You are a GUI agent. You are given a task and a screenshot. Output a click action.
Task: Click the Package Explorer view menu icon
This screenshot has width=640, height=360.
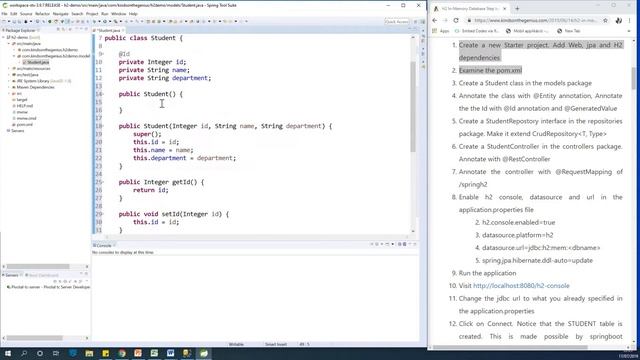[76, 29]
